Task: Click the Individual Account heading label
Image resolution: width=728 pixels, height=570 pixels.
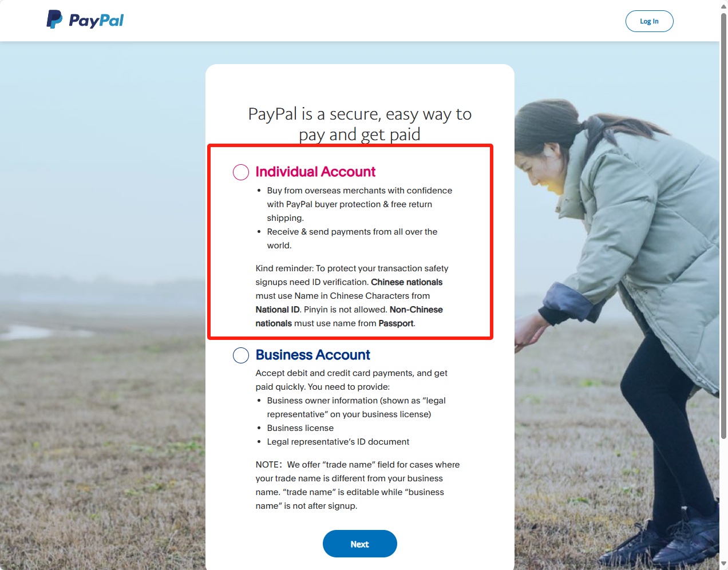Action: point(315,172)
